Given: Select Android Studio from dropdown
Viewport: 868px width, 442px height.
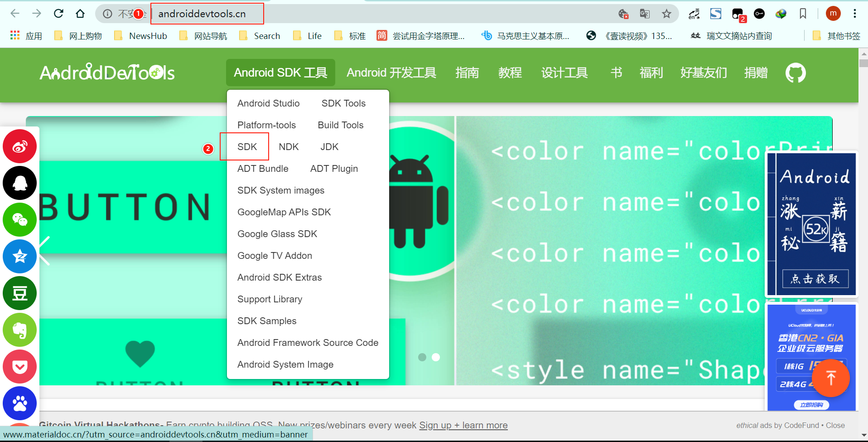Looking at the screenshot, I should tap(268, 103).
